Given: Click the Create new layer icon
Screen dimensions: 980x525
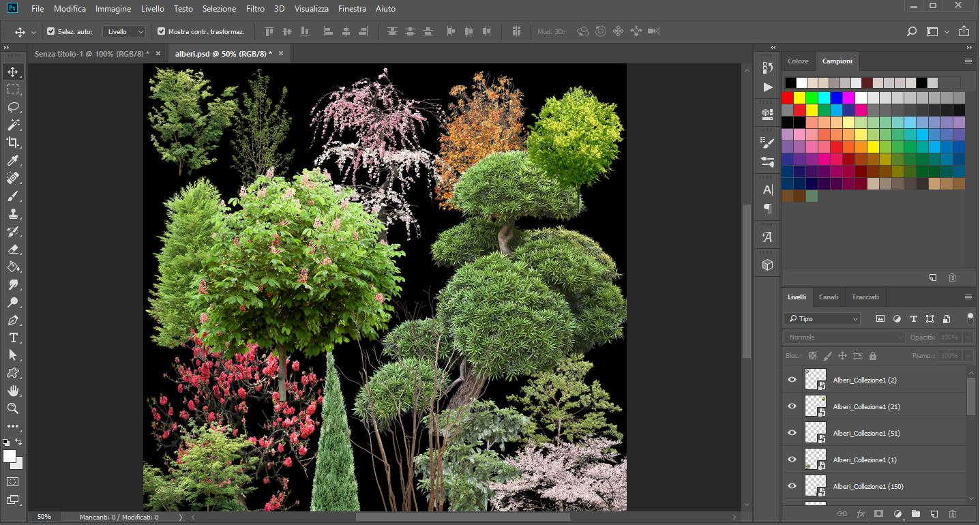Looking at the screenshot, I should tap(934, 514).
